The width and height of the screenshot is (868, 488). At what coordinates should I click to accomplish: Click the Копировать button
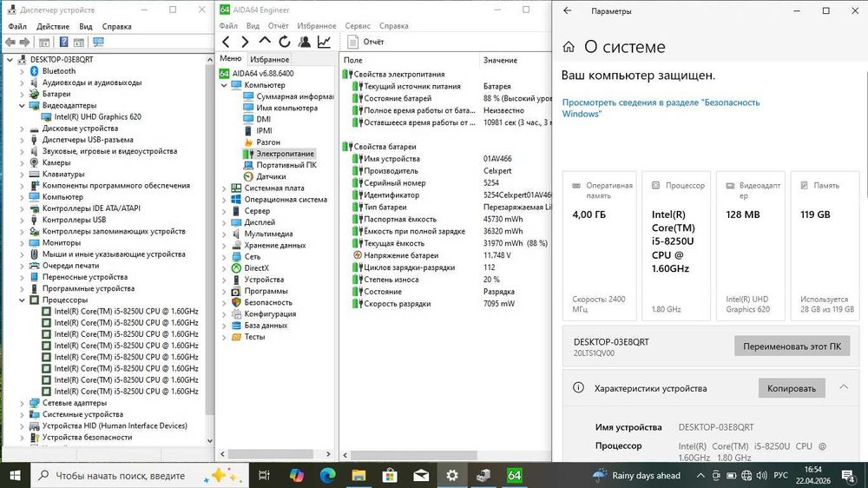(x=791, y=388)
